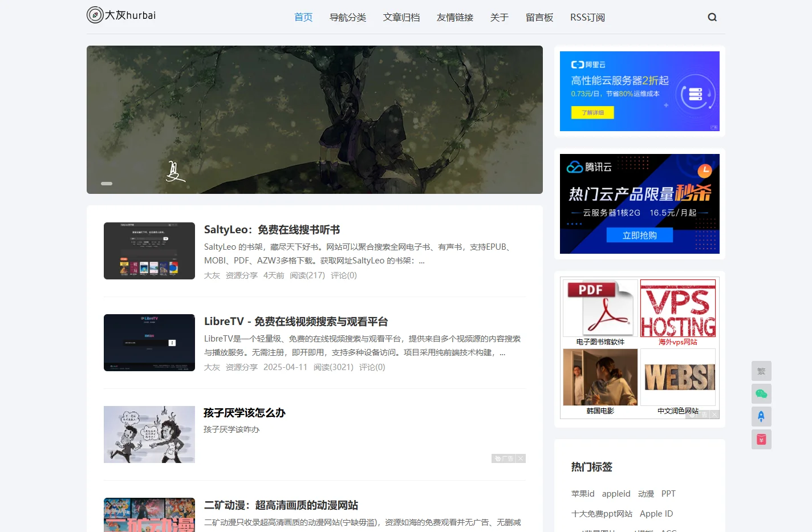Screen dimensions: 812x532
Task: Open article LibreTV 免费在线视频搜索与观看平台
Action: (296, 322)
